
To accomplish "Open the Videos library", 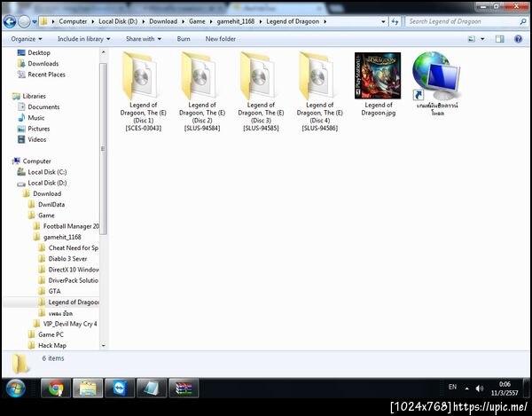I will (x=32, y=139).
